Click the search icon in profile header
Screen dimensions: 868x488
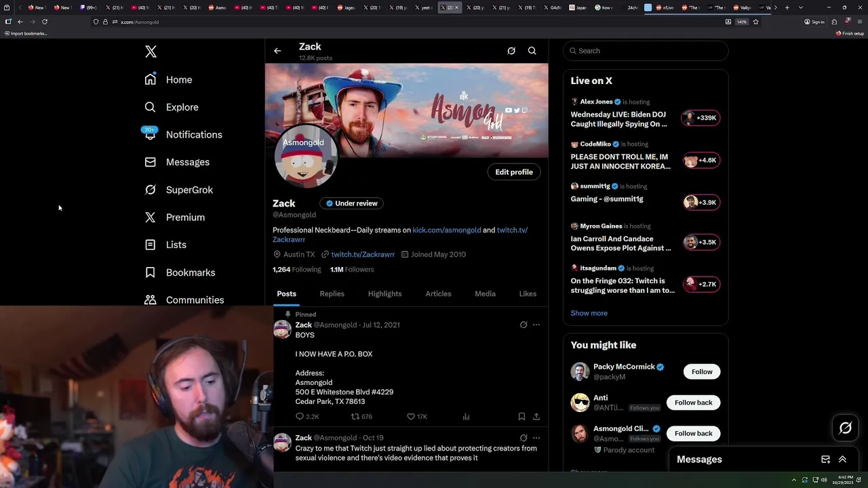coord(532,51)
